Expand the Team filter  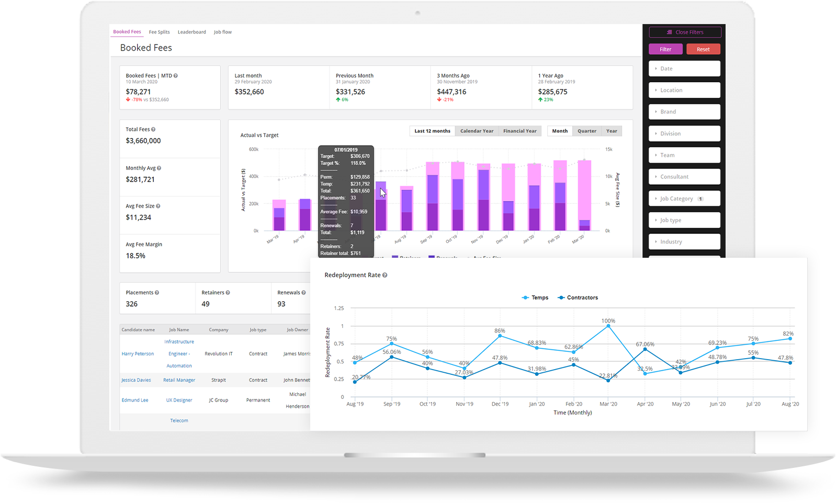click(684, 155)
